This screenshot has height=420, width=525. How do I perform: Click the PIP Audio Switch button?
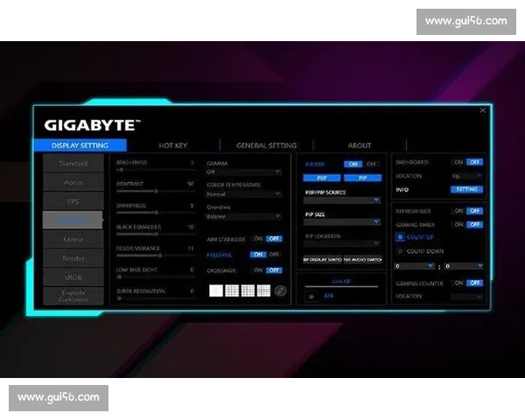coord(362,260)
